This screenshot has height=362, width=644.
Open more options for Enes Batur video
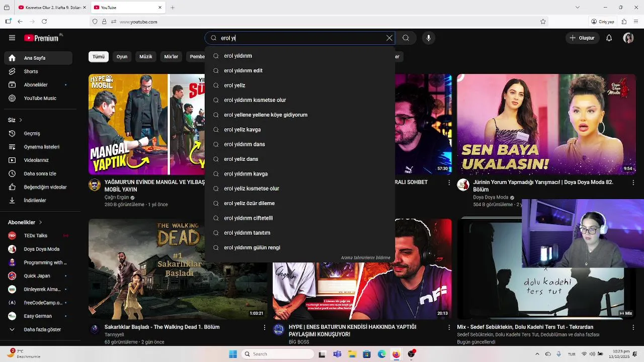(x=449, y=327)
